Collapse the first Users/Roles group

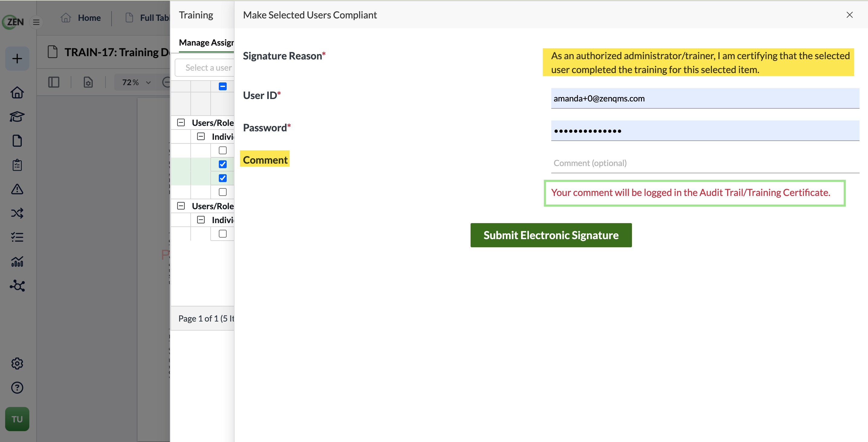click(181, 123)
